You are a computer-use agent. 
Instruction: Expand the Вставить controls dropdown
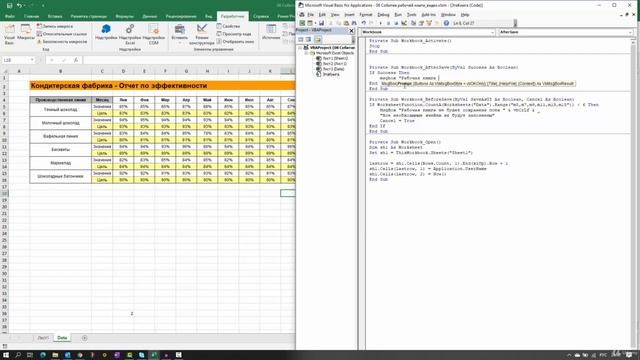(x=180, y=34)
